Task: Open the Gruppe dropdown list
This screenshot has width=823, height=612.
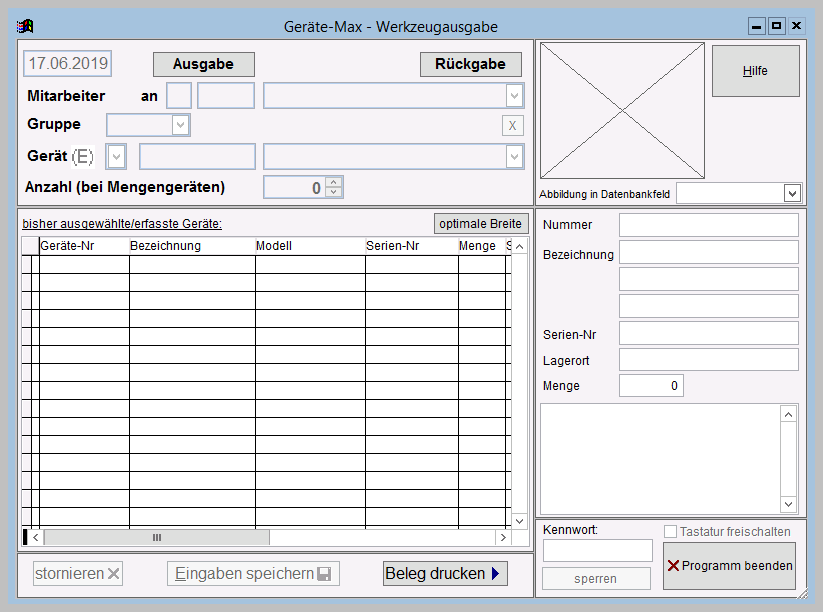Action: [x=180, y=125]
